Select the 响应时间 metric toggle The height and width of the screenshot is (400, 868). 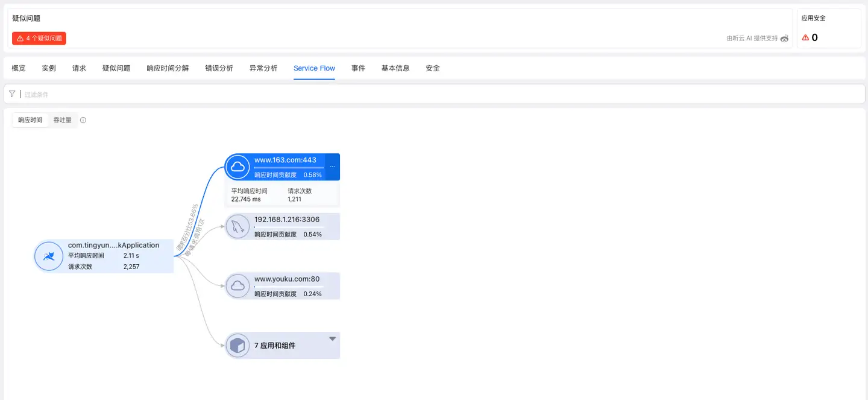(30, 119)
